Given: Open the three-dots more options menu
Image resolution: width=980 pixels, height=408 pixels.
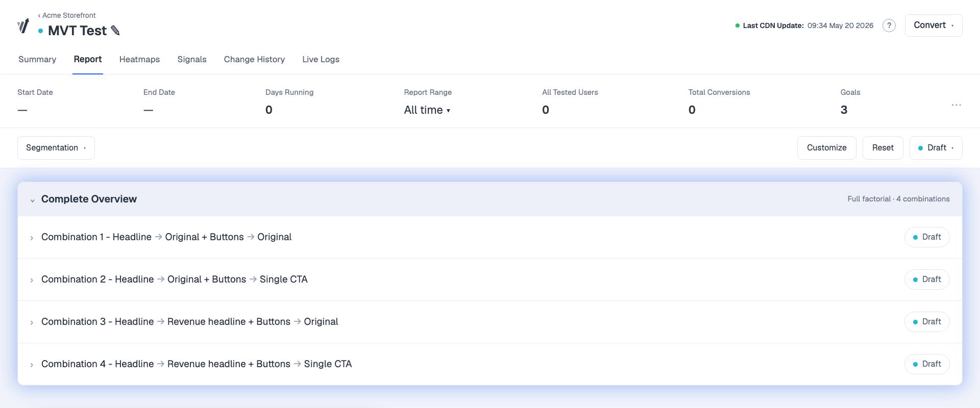Looking at the screenshot, I should pyautogui.click(x=956, y=105).
